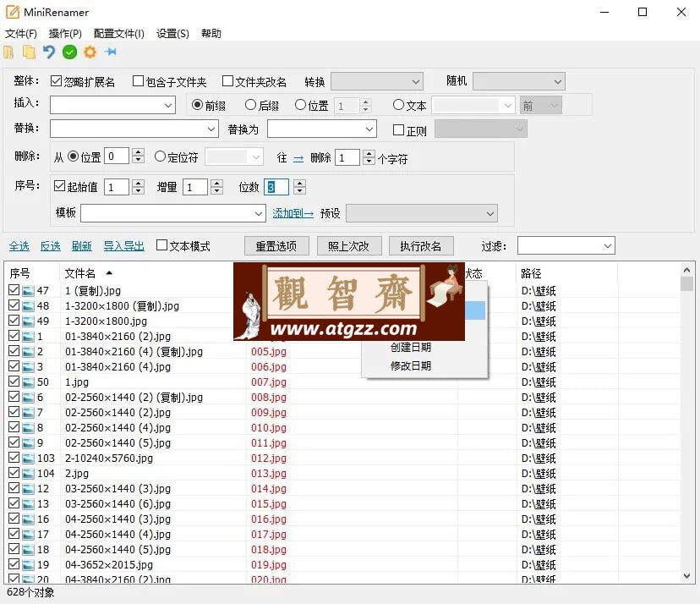Viewport: 700px width, 604px height.
Task: Click file list scrollbar down arrow
Action: (x=686, y=576)
